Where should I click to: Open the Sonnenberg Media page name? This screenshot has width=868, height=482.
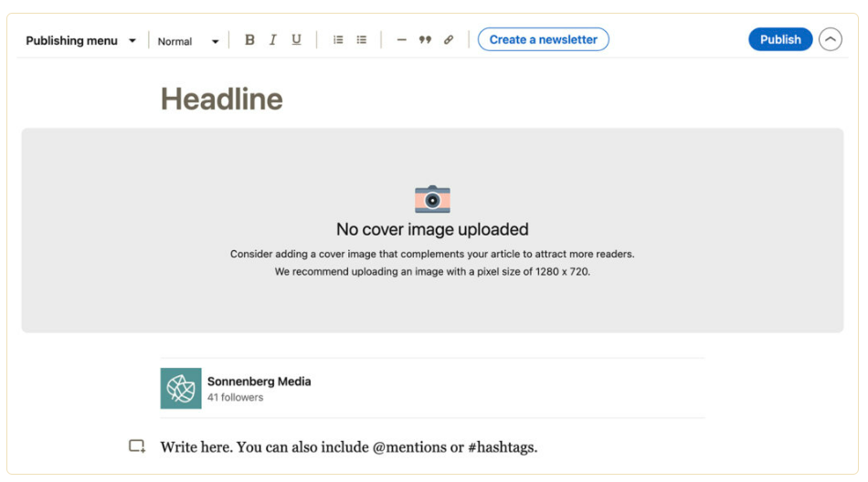tap(259, 382)
